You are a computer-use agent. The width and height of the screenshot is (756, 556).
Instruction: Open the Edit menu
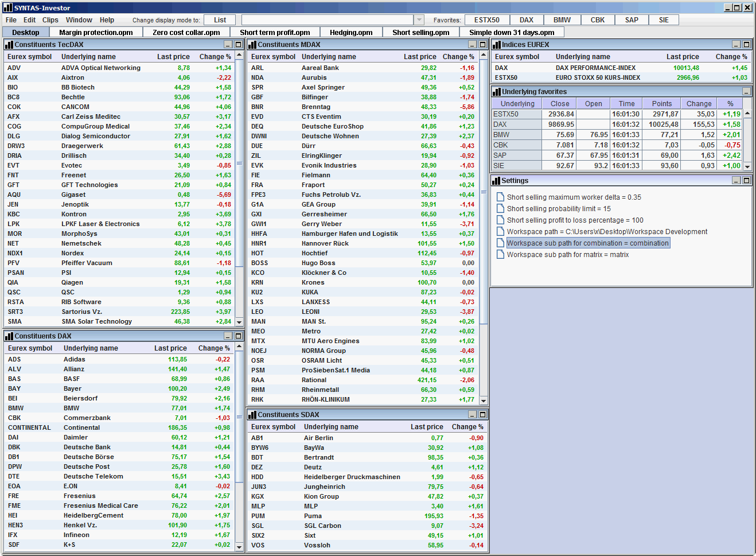pyautogui.click(x=29, y=20)
